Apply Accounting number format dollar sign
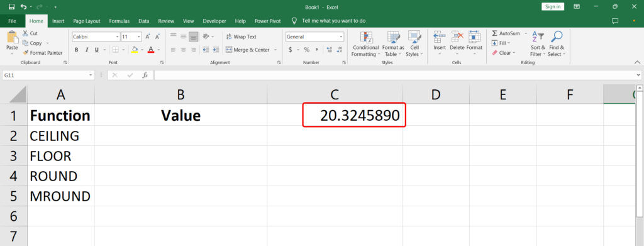The image size is (644, 246). tap(291, 50)
